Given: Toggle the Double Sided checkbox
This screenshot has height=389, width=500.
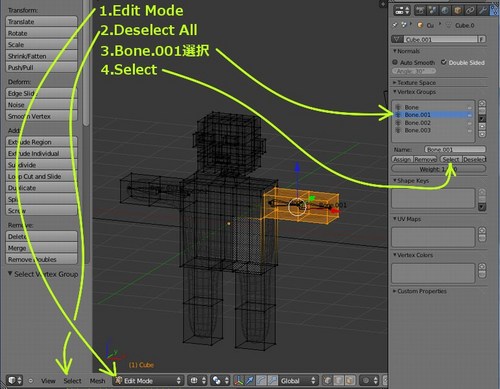Looking at the screenshot, I should [x=444, y=62].
